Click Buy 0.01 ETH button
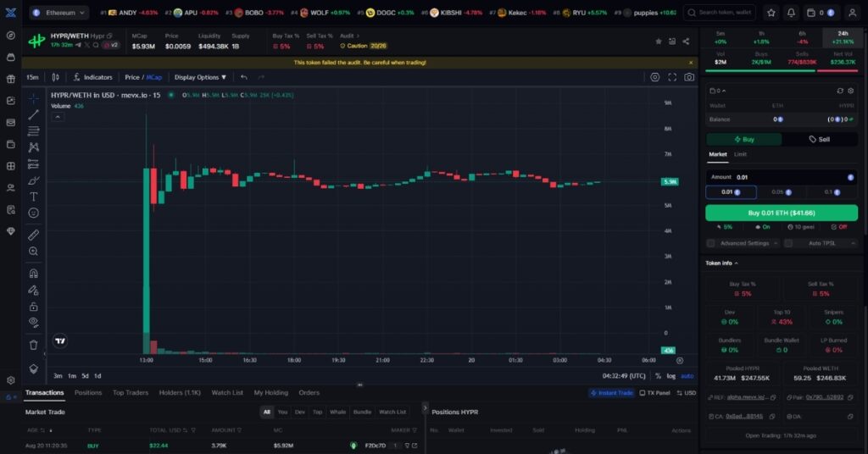The width and height of the screenshot is (868, 454). [782, 213]
